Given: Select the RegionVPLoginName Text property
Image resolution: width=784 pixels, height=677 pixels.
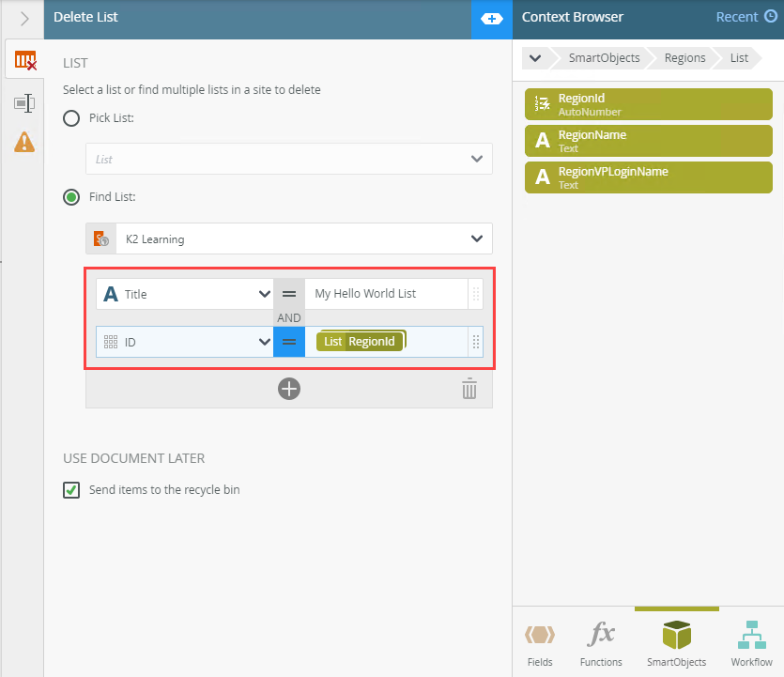Looking at the screenshot, I should coord(649,177).
